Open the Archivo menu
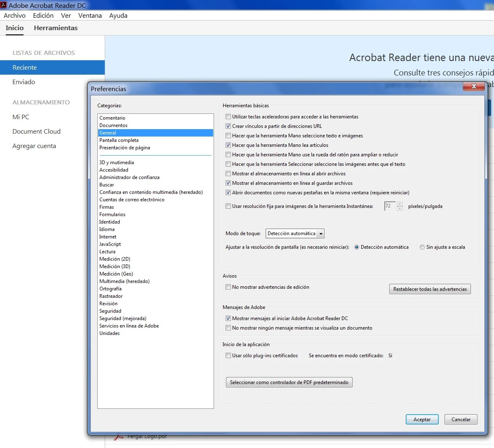The image size is (494, 448). [x=14, y=15]
